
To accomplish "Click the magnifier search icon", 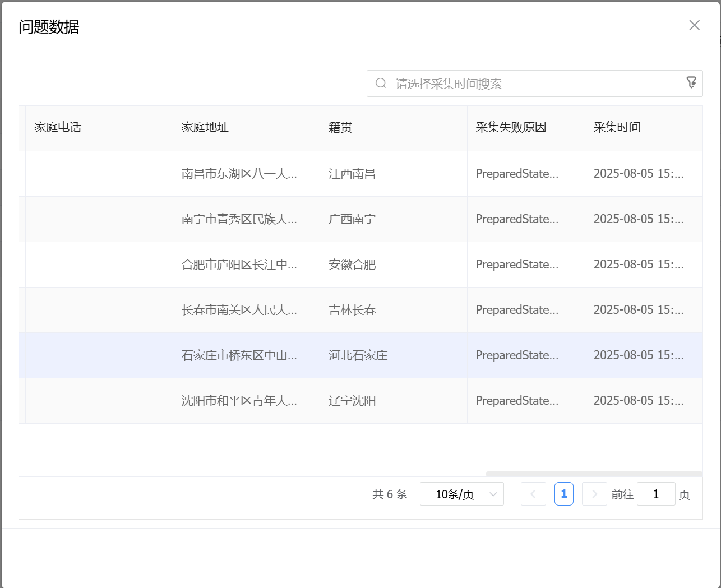I will pos(381,84).
